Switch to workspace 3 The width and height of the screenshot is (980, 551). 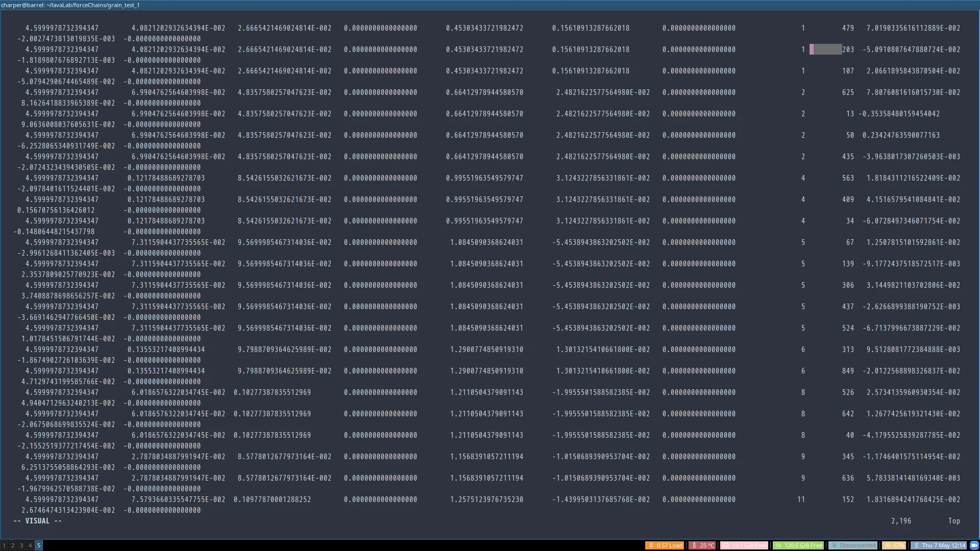point(21,545)
